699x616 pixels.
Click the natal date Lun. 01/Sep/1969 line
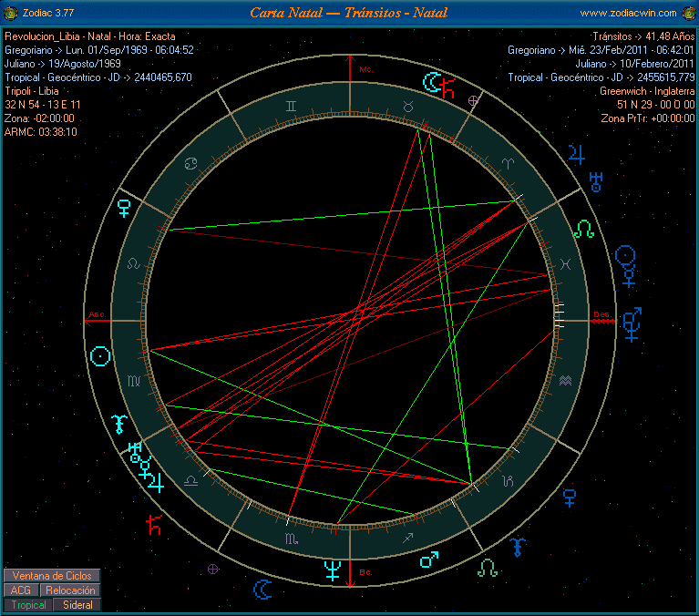pyautogui.click(x=99, y=50)
